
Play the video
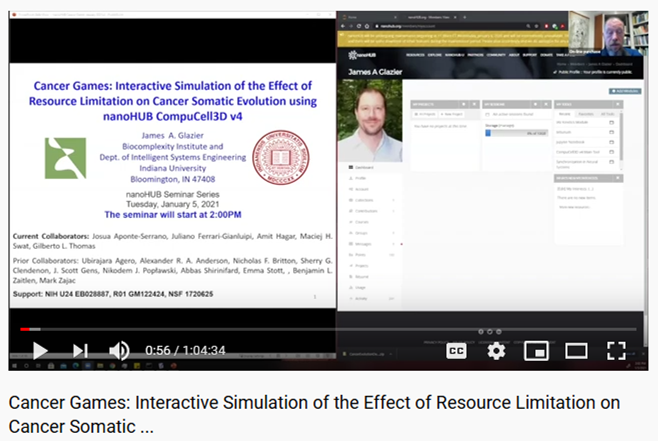tap(40, 350)
